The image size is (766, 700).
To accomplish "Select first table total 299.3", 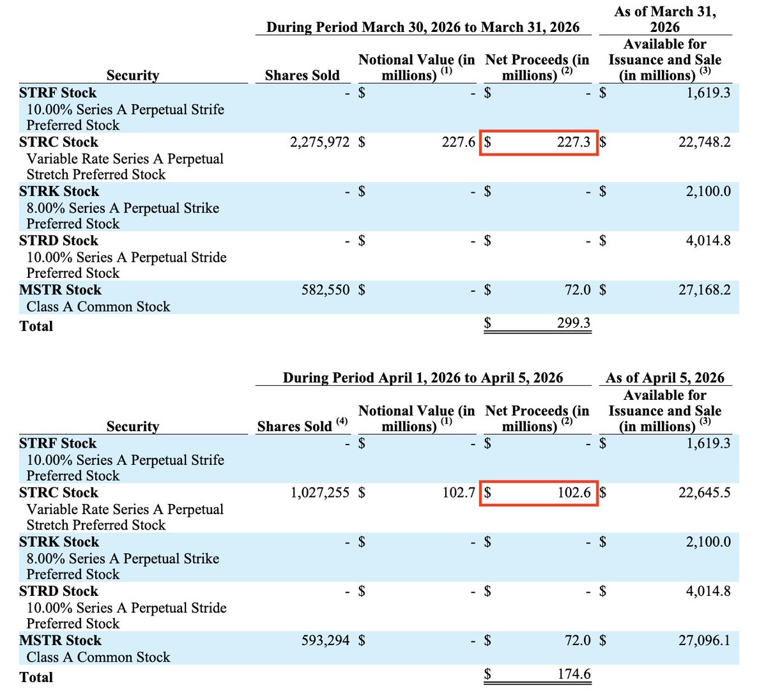I will click(574, 323).
